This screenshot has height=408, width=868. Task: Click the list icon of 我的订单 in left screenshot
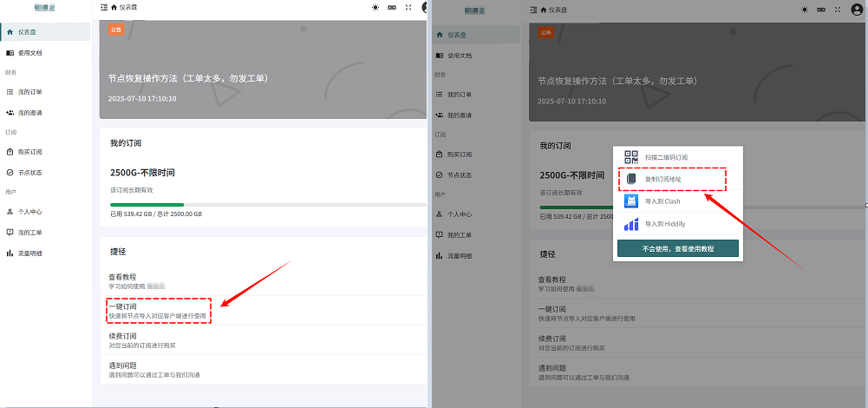pyautogui.click(x=10, y=92)
